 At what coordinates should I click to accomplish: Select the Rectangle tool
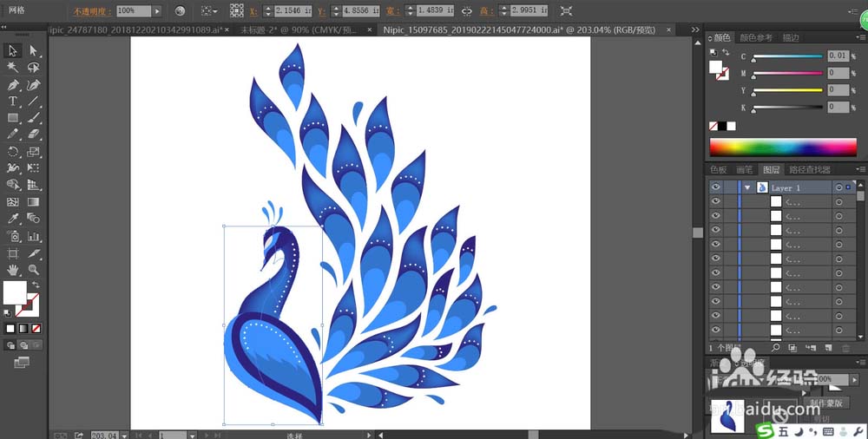[13, 118]
